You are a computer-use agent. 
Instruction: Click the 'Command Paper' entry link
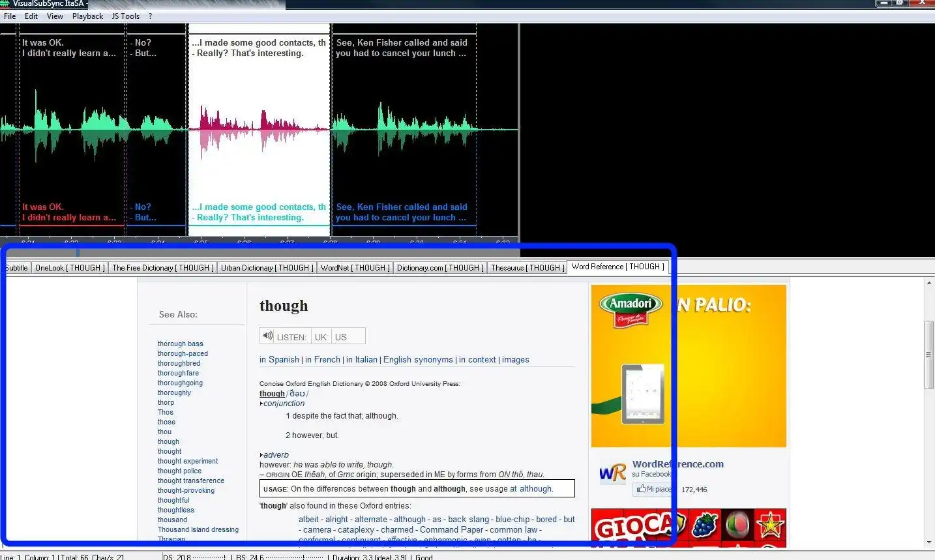tap(451, 529)
